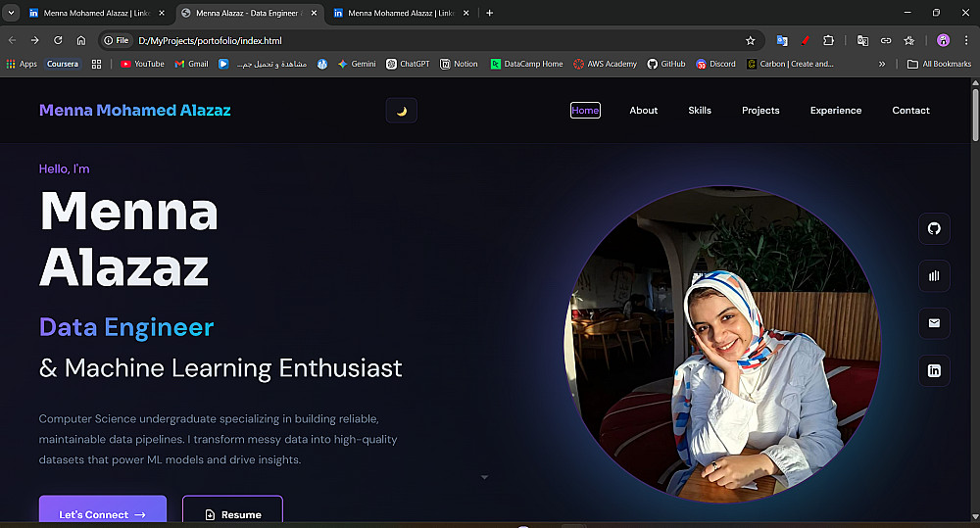
Task: Open the AWS Academy bookmark
Action: (605, 64)
